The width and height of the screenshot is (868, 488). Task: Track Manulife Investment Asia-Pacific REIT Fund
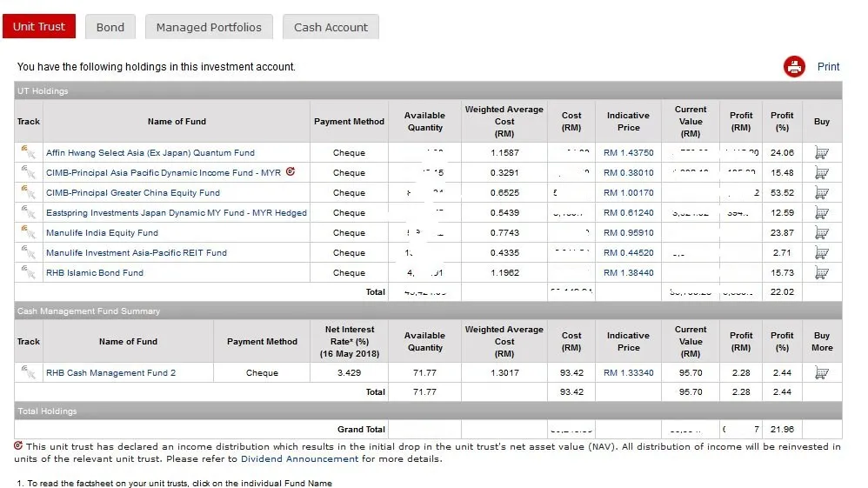point(28,251)
